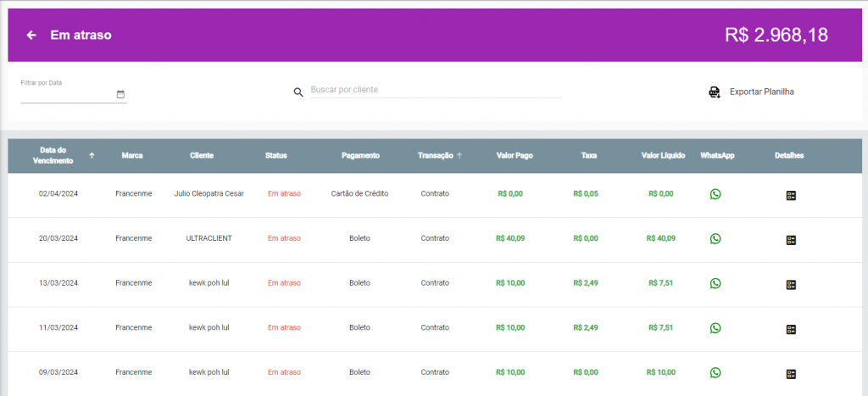Open the calendar icon in Filtrar por Data

coord(120,94)
